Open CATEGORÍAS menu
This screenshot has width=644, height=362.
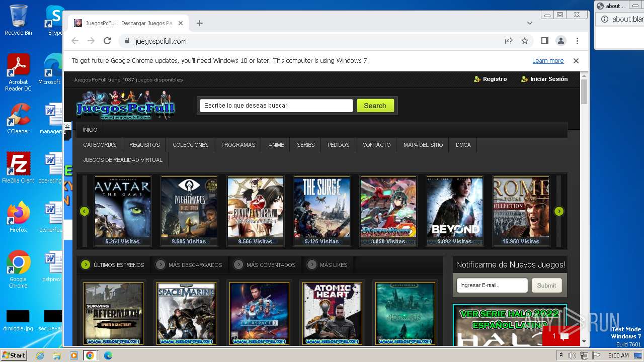click(x=100, y=145)
